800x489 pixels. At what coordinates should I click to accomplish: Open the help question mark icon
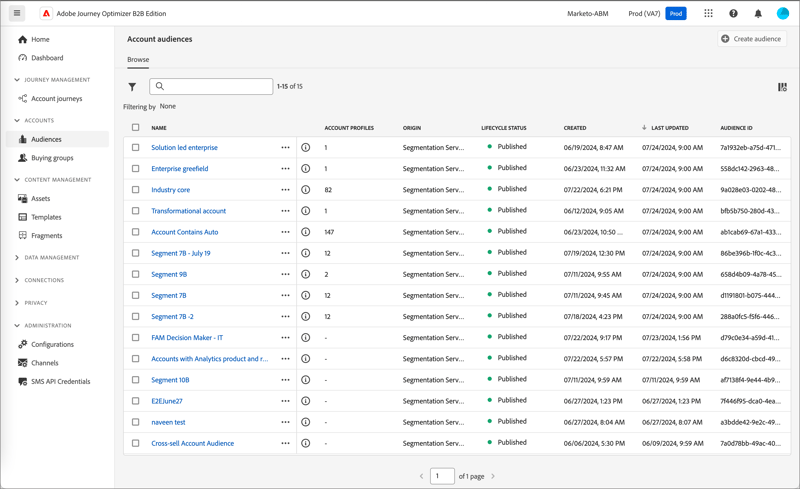click(x=733, y=14)
